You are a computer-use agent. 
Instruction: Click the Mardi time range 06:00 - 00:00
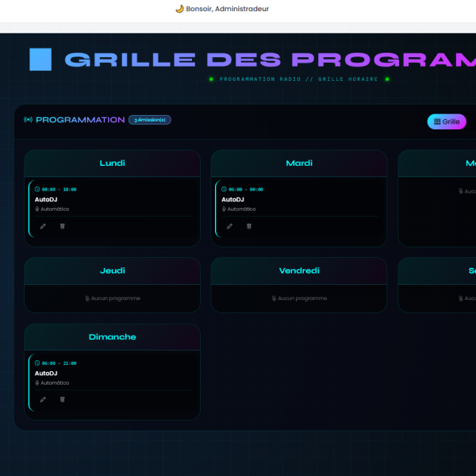(246, 190)
